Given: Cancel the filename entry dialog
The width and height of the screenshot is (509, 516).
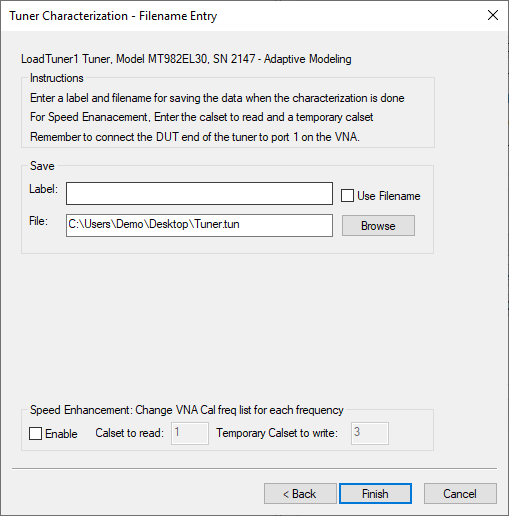Looking at the screenshot, I should (x=460, y=494).
